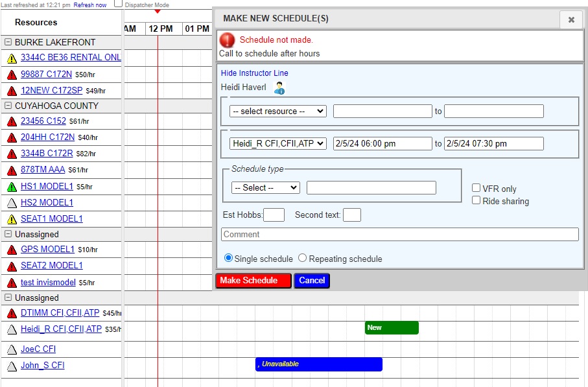
Task: Open the Schedule type Select dropdown
Action: 264,187
